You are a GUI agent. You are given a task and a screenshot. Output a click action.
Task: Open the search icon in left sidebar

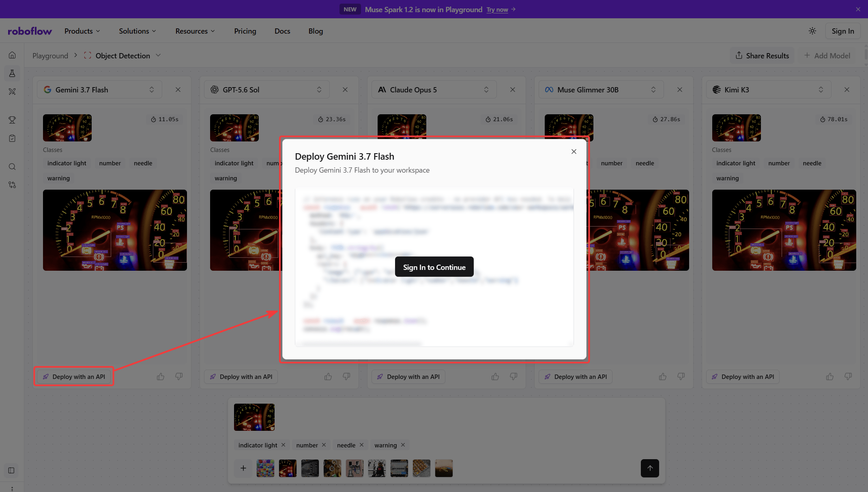tap(12, 167)
